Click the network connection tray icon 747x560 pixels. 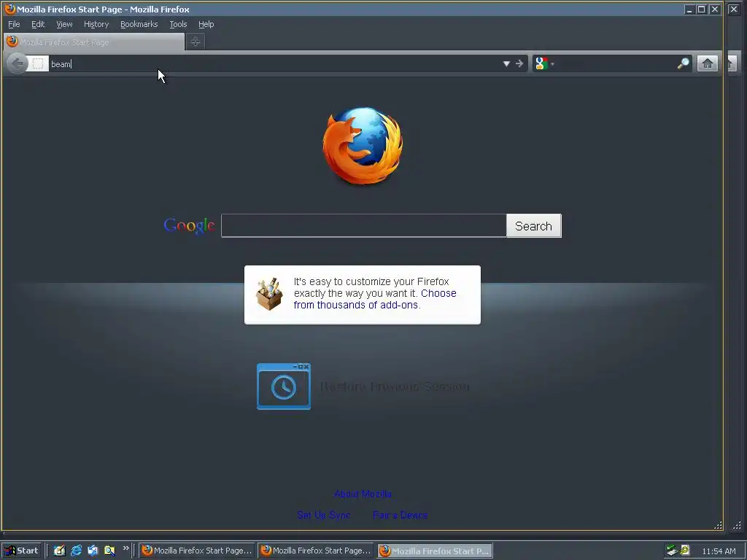672,551
